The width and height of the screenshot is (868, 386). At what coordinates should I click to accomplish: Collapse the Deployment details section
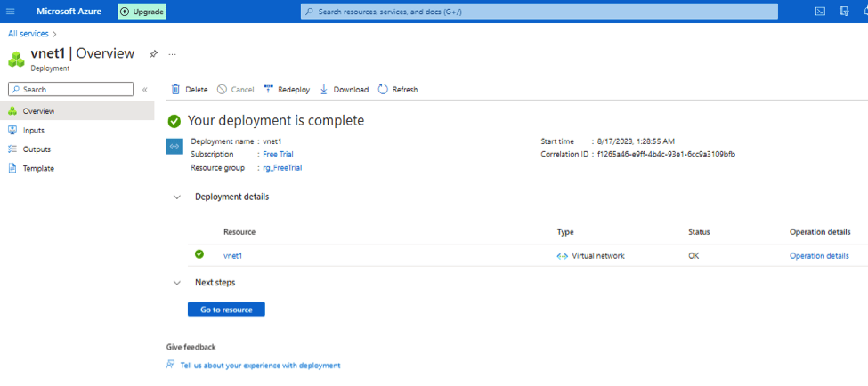coord(177,197)
